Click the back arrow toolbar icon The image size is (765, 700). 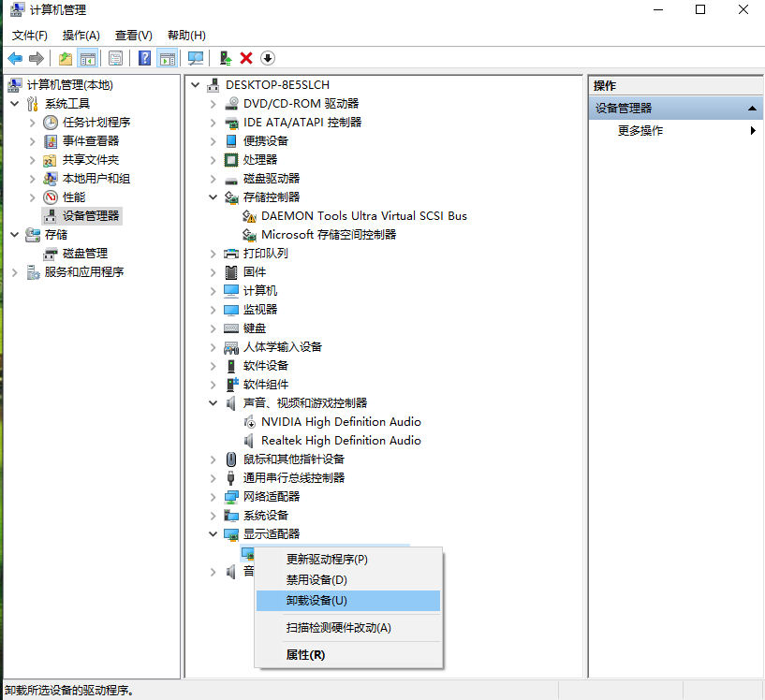15,59
